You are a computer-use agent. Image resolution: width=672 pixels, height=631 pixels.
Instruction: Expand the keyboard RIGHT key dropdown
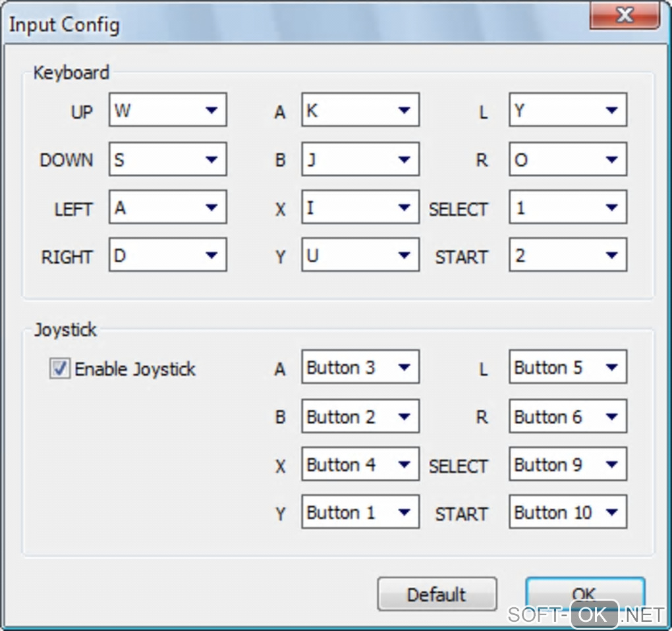[x=168, y=256]
